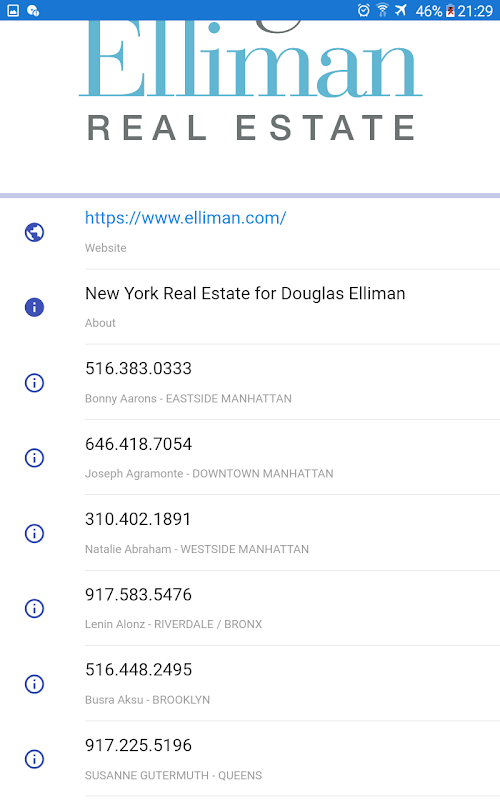Tap info icon next to Lenin Alonz
500x800 pixels.
[x=34, y=608]
